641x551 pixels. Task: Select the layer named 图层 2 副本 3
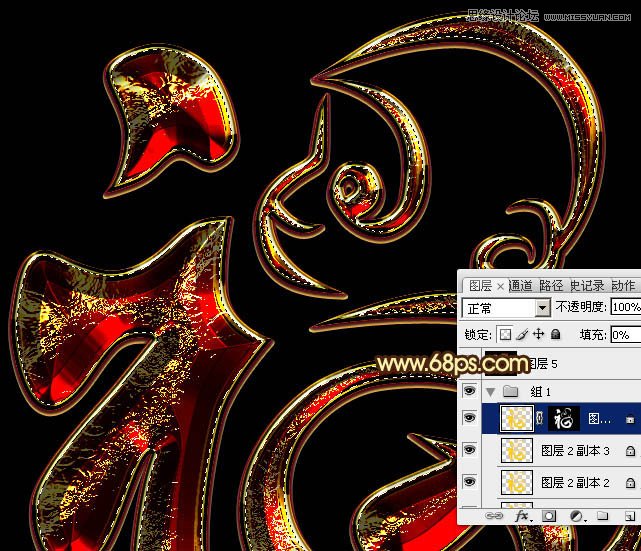575,450
